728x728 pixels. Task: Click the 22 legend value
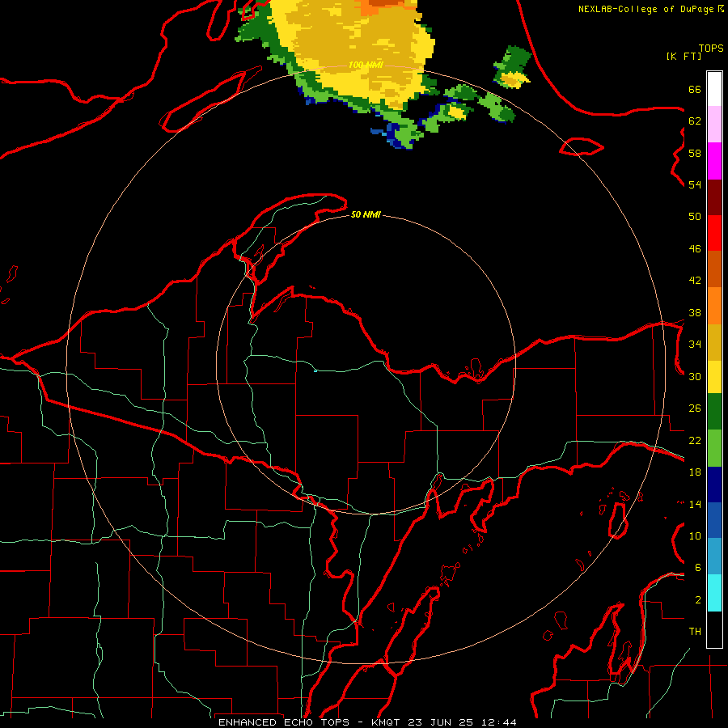click(x=695, y=440)
